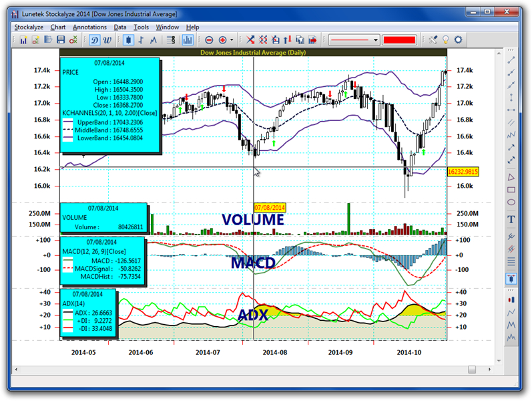The image size is (532, 401).
Task: Click the red and blue arrows icon
Action: click(x=288, y=40)
